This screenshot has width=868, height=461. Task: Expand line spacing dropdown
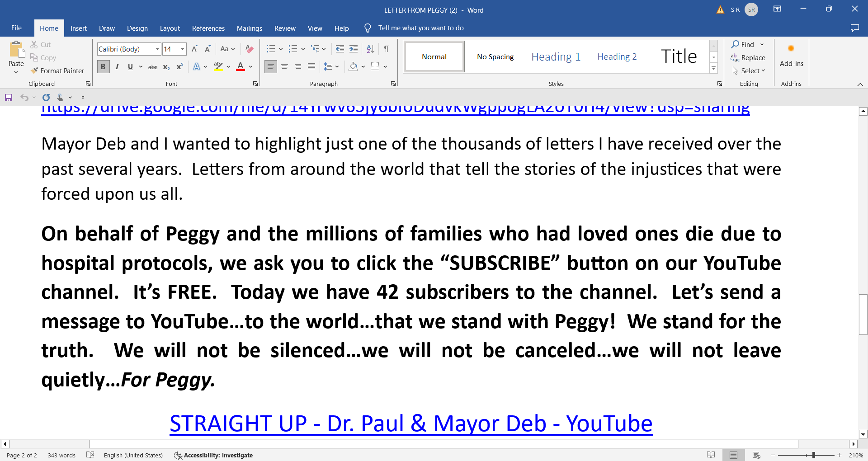(x=337, y=67)
